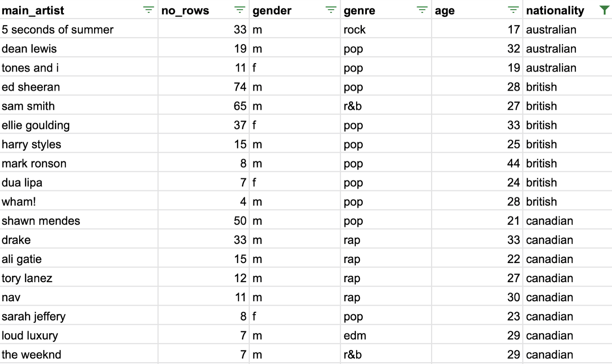Select sam smith's no_rows value 65
This screenshot has width=612, height=364.
click(x=203, y=105)
